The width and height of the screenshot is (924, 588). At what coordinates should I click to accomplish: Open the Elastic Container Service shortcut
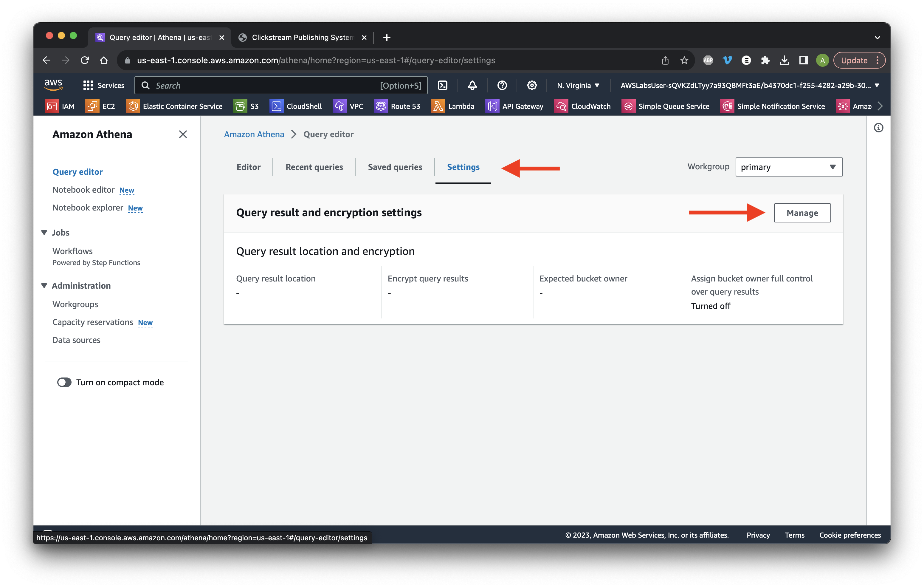[174, 106]
